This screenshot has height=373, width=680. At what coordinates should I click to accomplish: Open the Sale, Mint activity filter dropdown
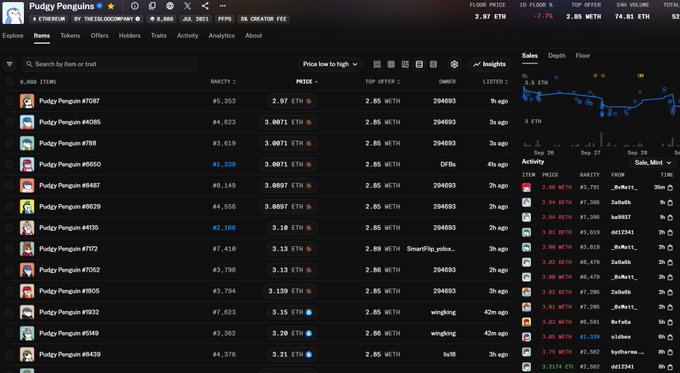[x=653, y=163]
